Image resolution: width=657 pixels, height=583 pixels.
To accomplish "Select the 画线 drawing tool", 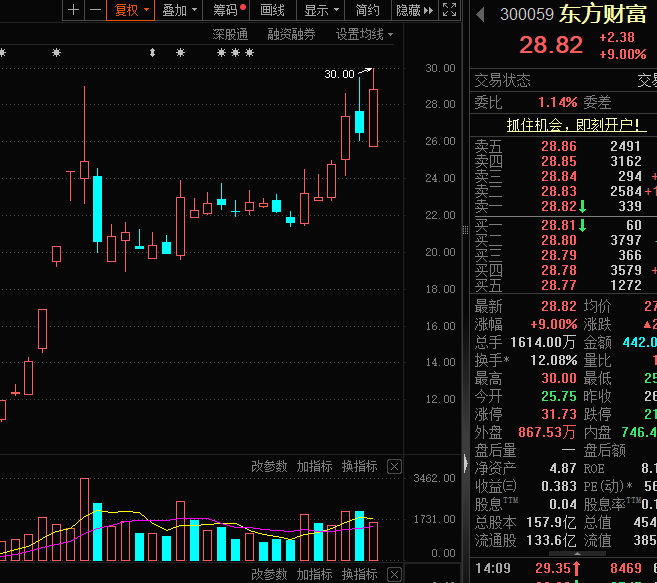I will coord(272,10).
